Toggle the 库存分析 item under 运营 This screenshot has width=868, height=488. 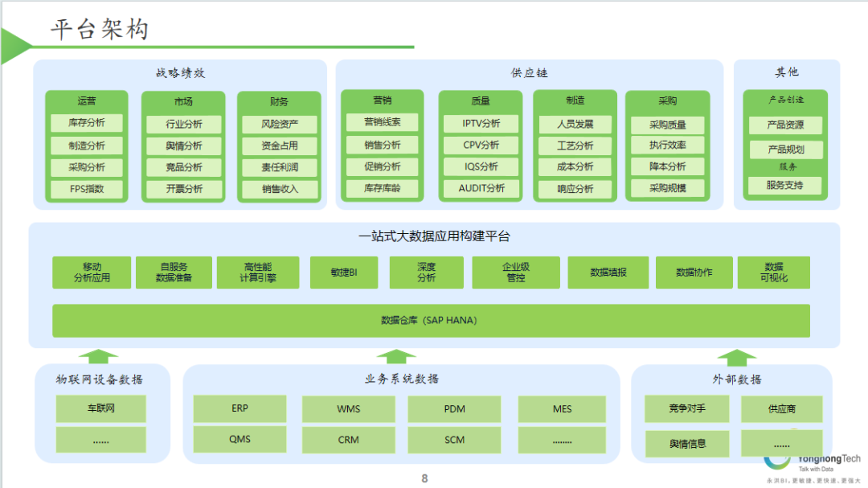(x=86, y=122)
